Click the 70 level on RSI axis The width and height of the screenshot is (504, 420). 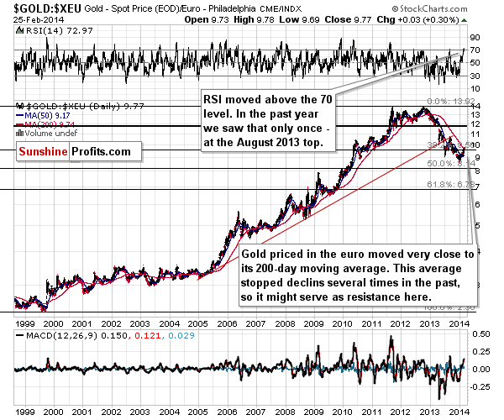pyautogui.click(x=475, y=50)
